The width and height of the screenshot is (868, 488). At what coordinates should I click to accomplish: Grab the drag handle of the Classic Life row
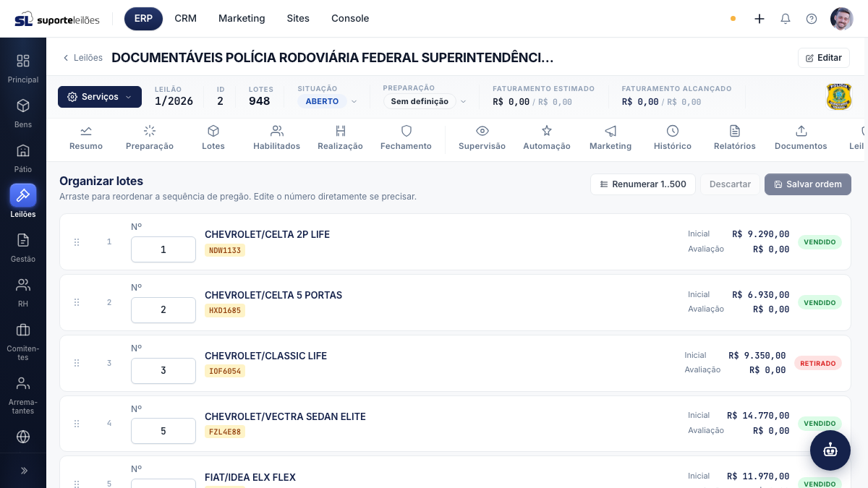pos(77,363)
